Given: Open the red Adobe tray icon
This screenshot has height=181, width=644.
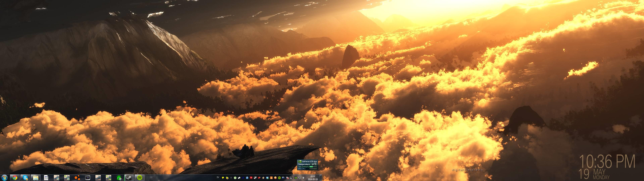Looking at the screenshot, I should (x=251, y=178).
